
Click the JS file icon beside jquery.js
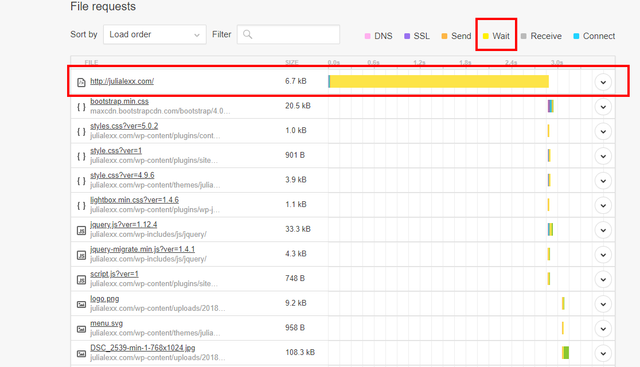click(x=81, y=231)
